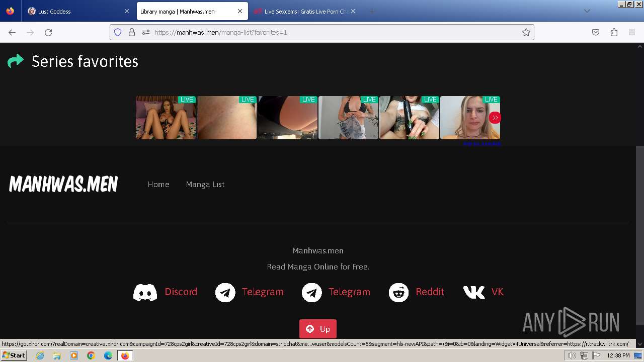The width and height of the screenshot is (644, 362).
Task: Launch Windows Media Player from taskbar
Action: point(74,355)
